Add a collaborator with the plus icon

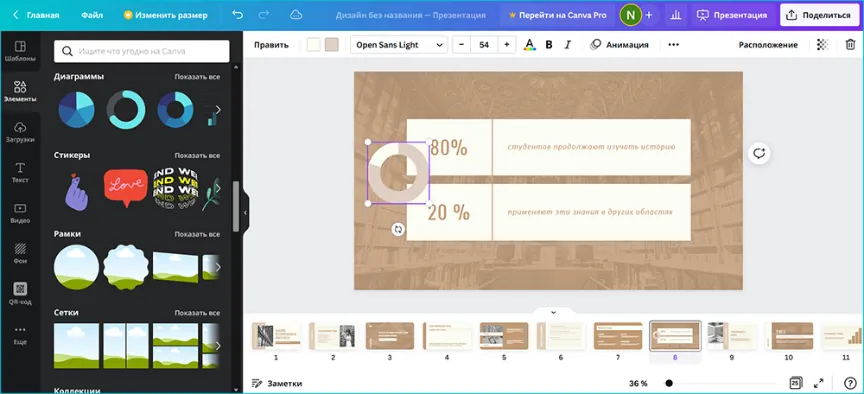[x=649, y=15]
